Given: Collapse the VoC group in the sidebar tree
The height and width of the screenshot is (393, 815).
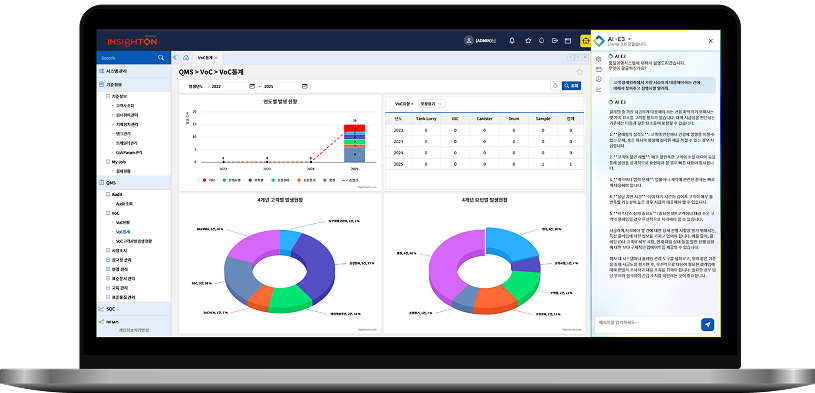Looking at the screenshot, I should 108,213.
